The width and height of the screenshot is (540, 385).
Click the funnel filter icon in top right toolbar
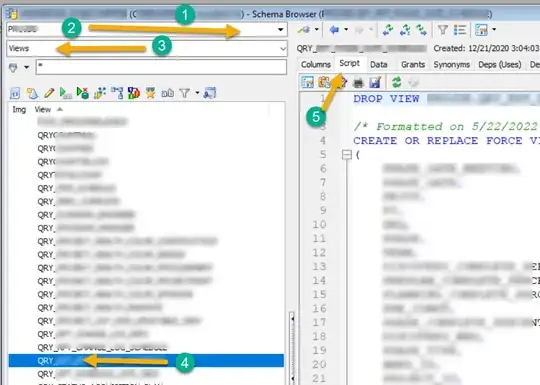(443, 30)
